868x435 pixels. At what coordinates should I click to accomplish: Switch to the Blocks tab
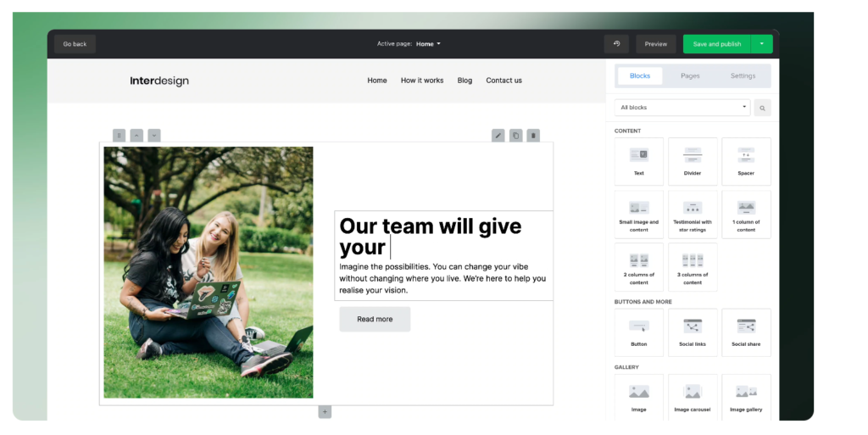tap(640, 75)
